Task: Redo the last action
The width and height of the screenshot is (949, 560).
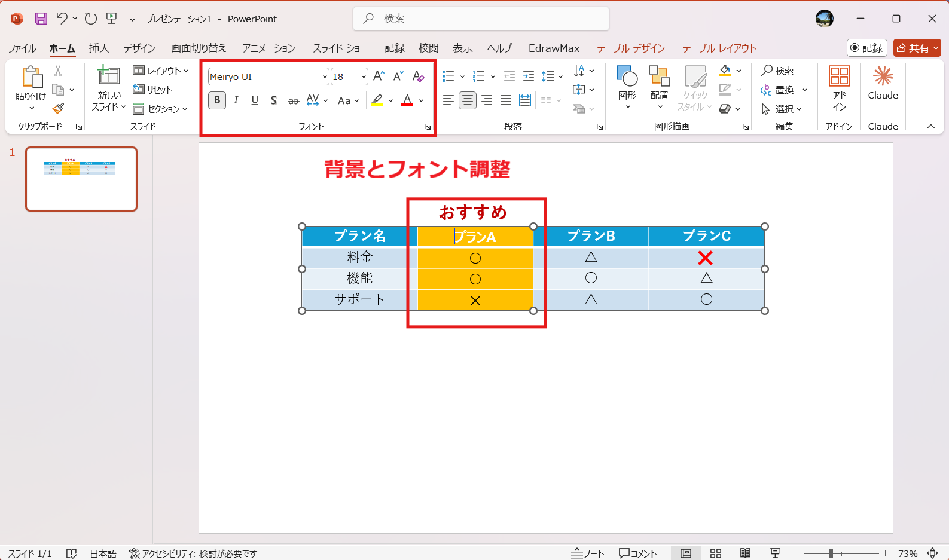Action: click(90, 19)
